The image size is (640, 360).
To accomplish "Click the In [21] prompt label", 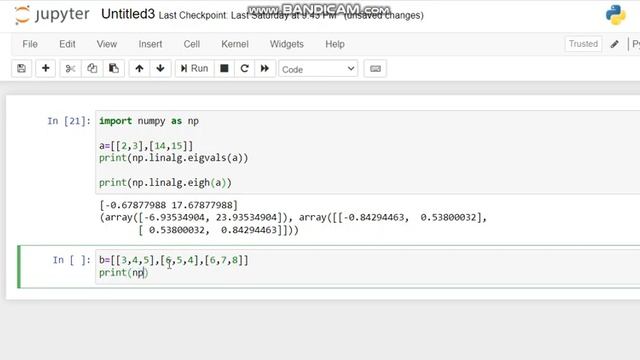I will click(69, 121).
